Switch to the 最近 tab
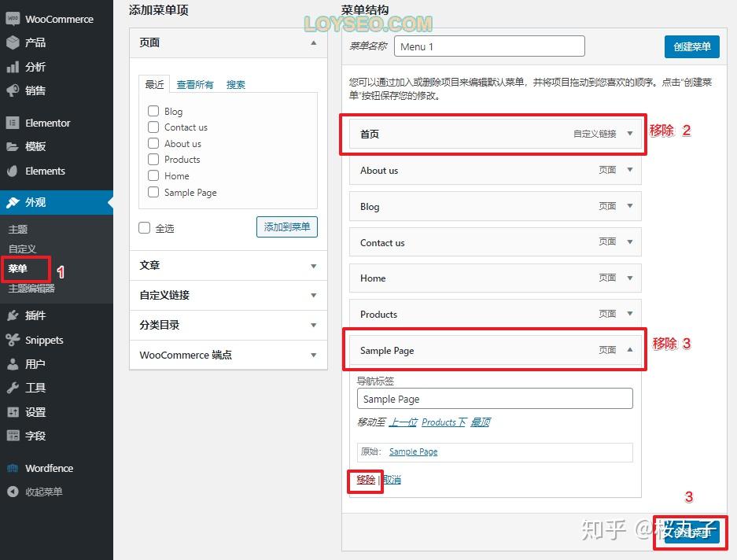Viewport: 737px width, 560px height. coord(154,84)
